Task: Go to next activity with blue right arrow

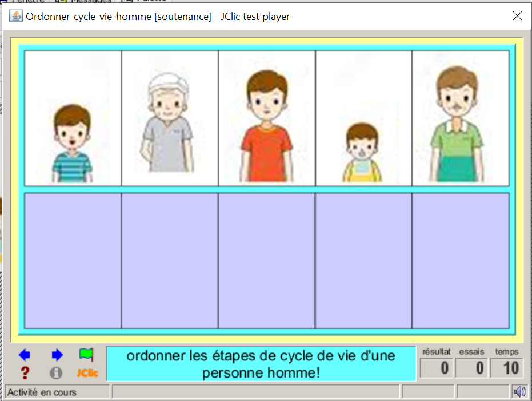Action: pos(57,355)
